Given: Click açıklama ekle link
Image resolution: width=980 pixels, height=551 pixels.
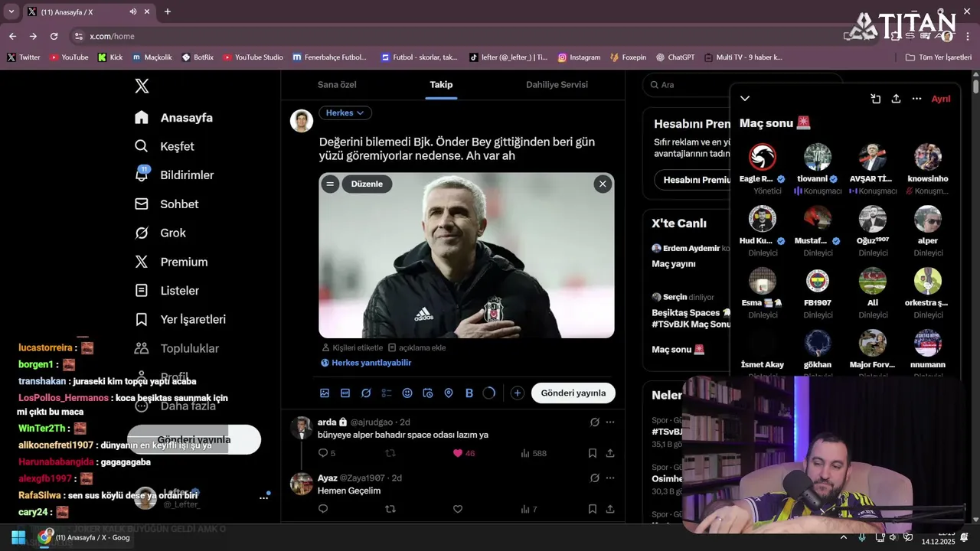Looking at the screenshot, I should [416, 347].
